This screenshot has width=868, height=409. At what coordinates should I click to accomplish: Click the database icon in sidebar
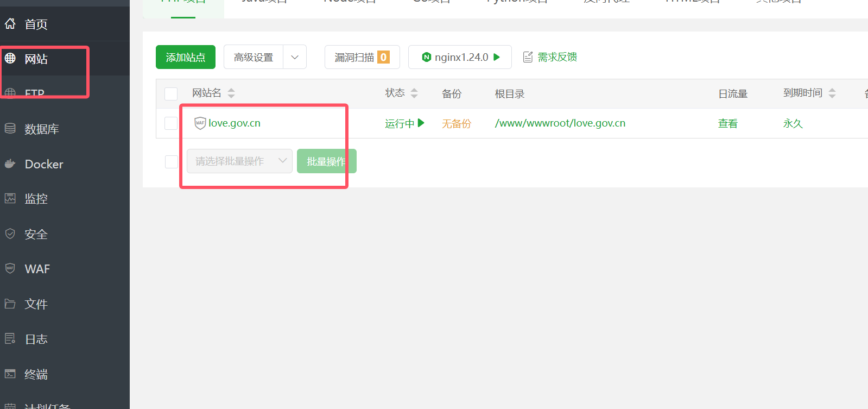(x=10, y=129)
